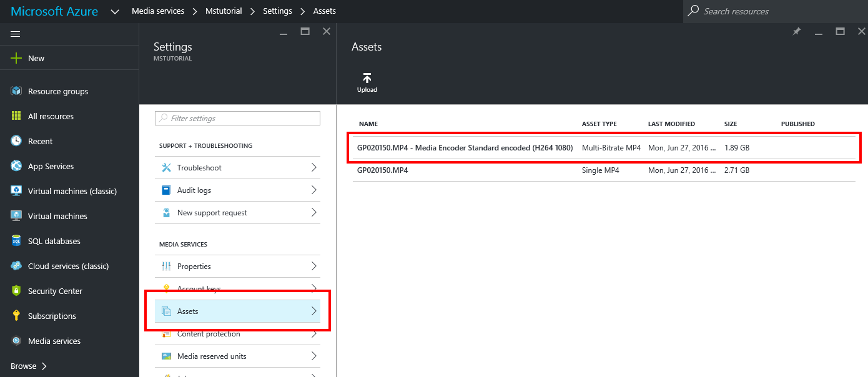Click the Assets files icon
The height and width of the screenshot is (377, 868).
click(166, 311)
